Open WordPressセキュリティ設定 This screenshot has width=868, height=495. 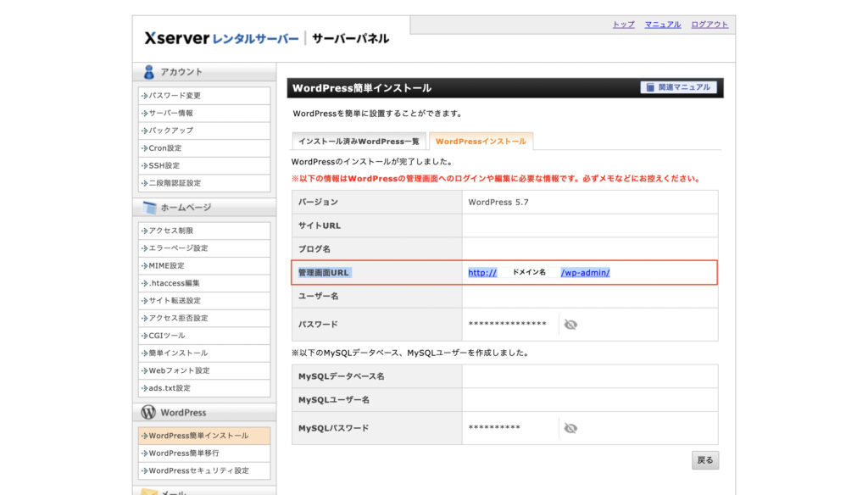pyautogui.click(x=203, y=470)
